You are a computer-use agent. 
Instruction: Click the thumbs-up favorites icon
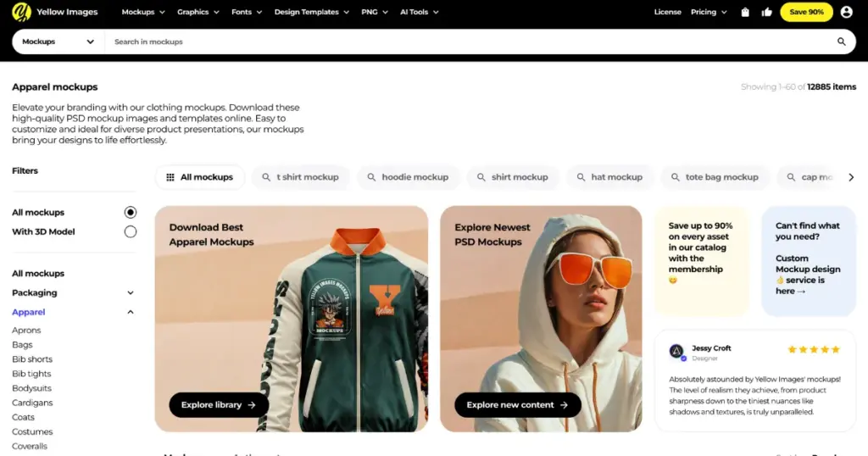pyautogui.click(x=766, y=12)
